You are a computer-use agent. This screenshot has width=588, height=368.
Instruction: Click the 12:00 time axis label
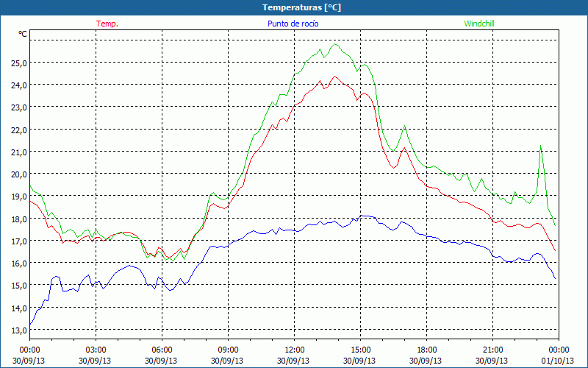(295, 350)
